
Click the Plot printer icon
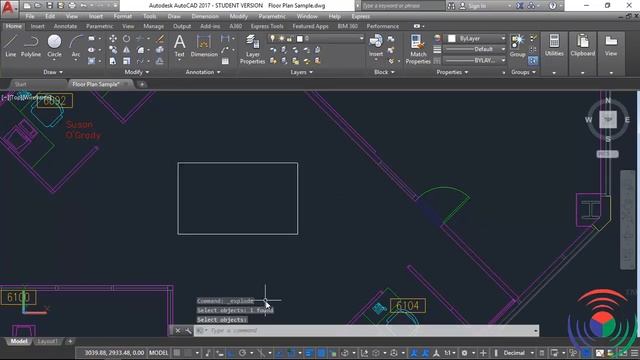click(x=72, y=6)
